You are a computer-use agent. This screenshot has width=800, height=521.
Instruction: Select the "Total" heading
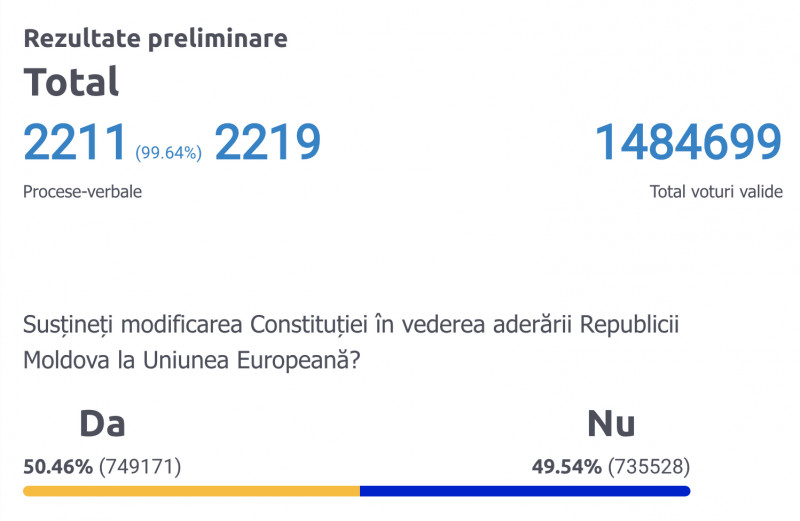[71, 82]
